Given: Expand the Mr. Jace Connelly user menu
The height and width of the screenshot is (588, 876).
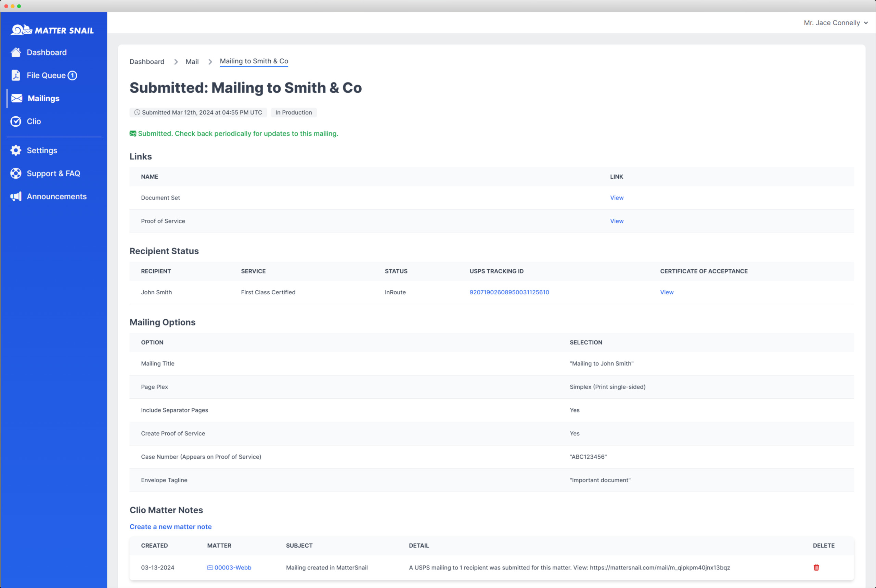Looking at the screenshot, I should (x=836, y=23).
